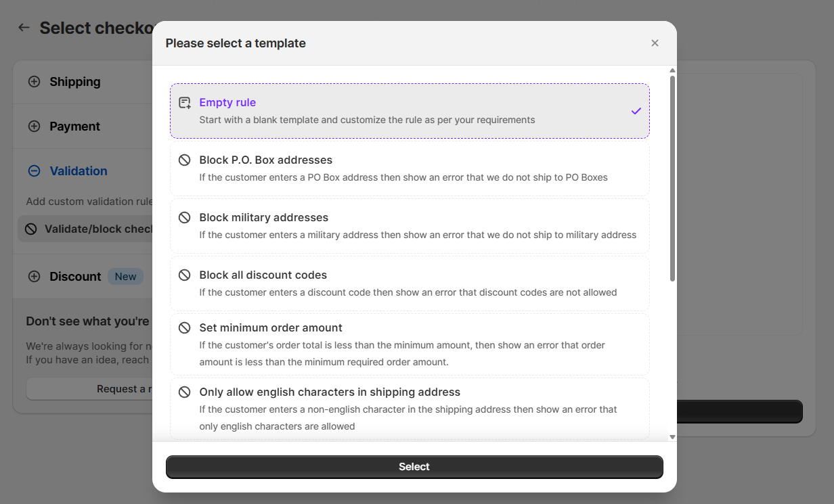Click the purple checkmark on Empty rule
The width and height of the screenshot is (834, 504).
coord(636,111)
